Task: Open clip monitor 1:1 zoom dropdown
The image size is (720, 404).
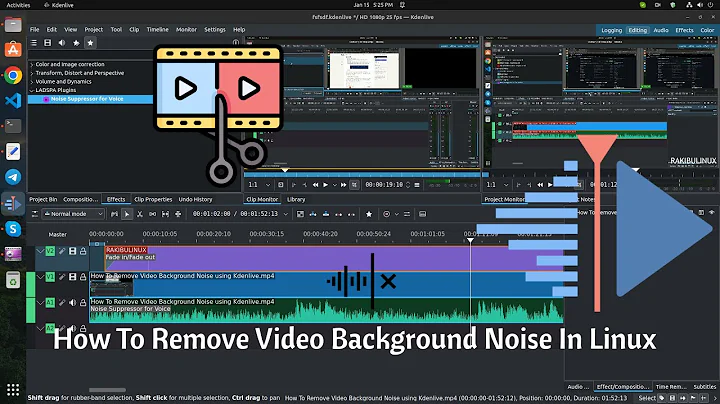Action: click(x=259, y=185)
